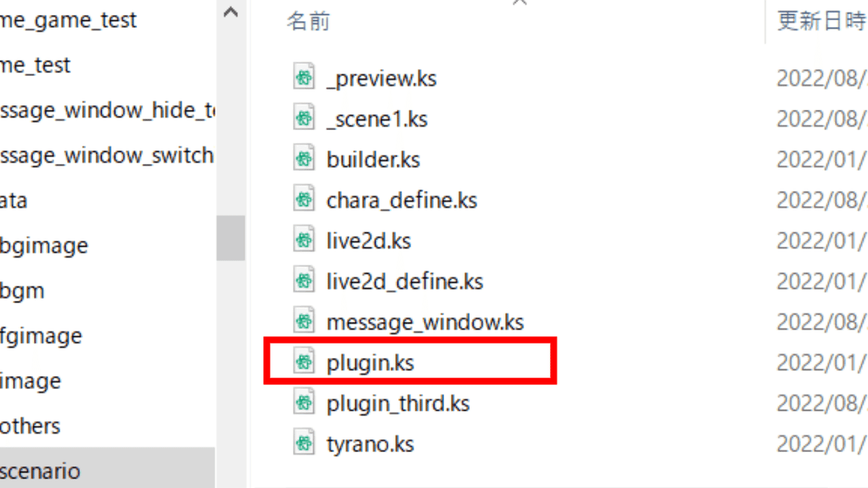Click the chara_define.ks file icon
The image size is (868, 488).
(x=304, y=199)
